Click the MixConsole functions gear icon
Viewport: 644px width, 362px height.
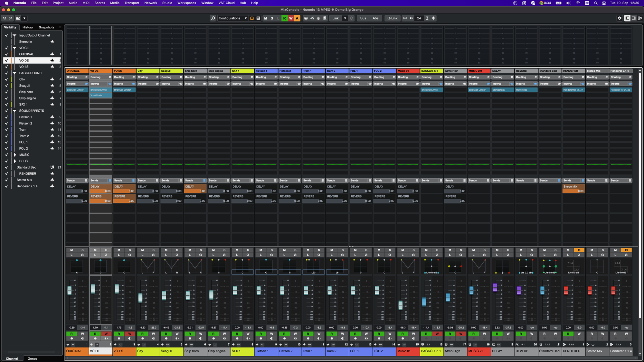point(620,18)
